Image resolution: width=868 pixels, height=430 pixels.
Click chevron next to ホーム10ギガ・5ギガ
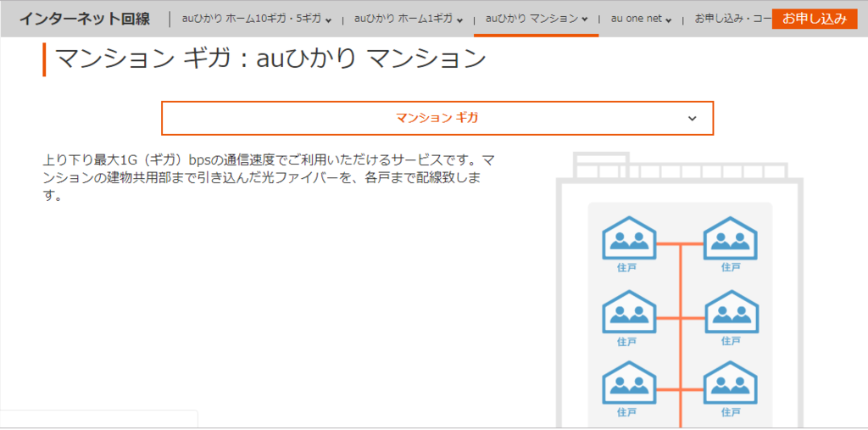(329, 21)
